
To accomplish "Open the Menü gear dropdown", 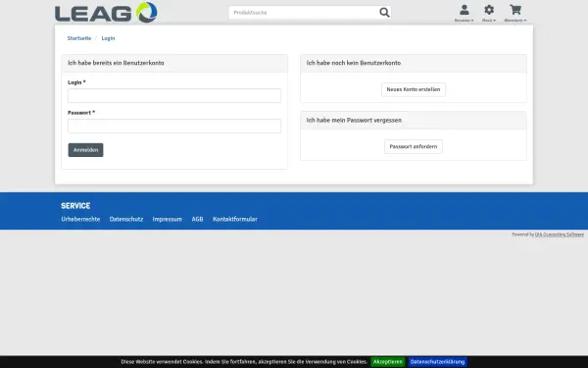I will [489, 14].
